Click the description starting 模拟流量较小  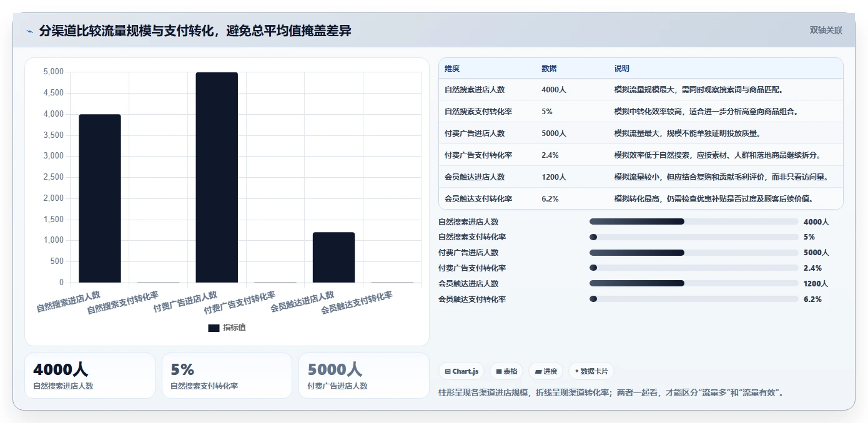(x=721, y=177)
